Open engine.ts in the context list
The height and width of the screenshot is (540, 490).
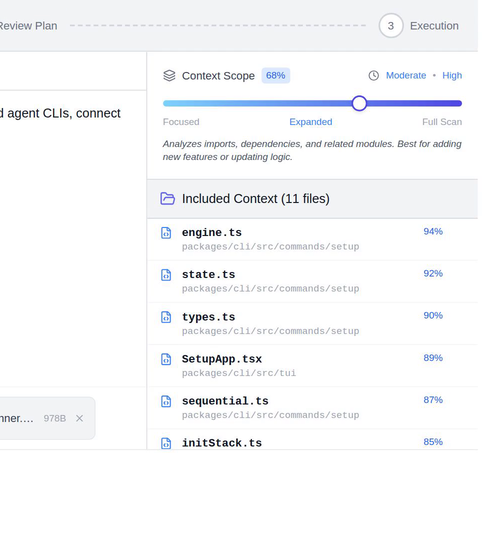312,239
